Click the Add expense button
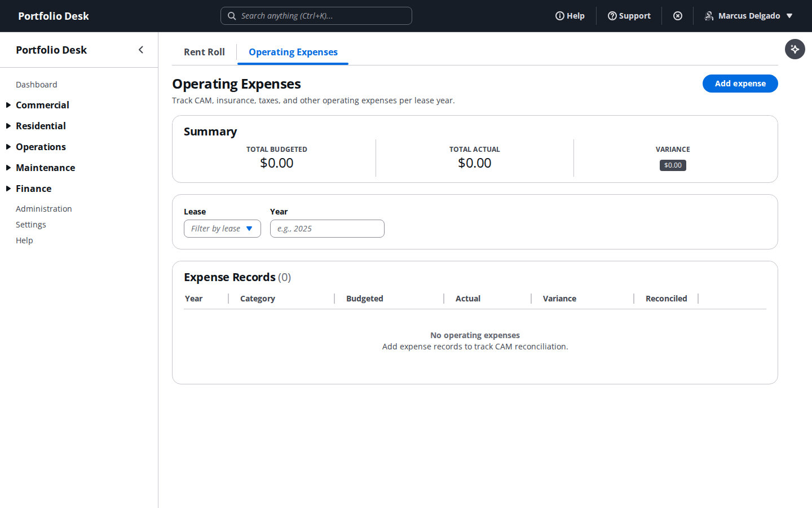Screen dimensions: 812x508 [740, 84]
